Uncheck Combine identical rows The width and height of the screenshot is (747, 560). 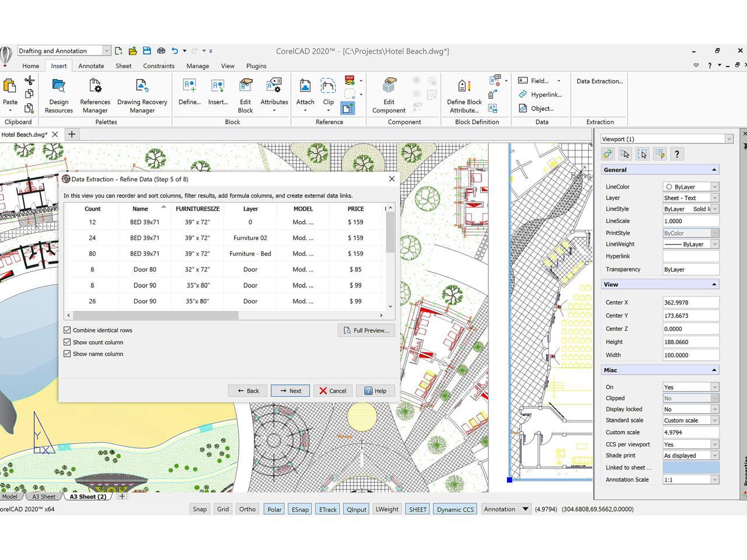pyautogui.click(x=67, y=330)
